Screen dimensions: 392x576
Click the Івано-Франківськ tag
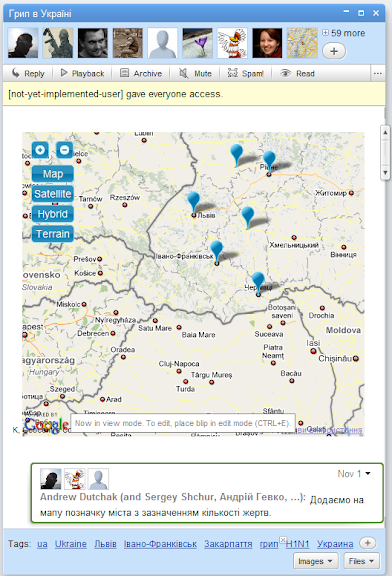160,544
